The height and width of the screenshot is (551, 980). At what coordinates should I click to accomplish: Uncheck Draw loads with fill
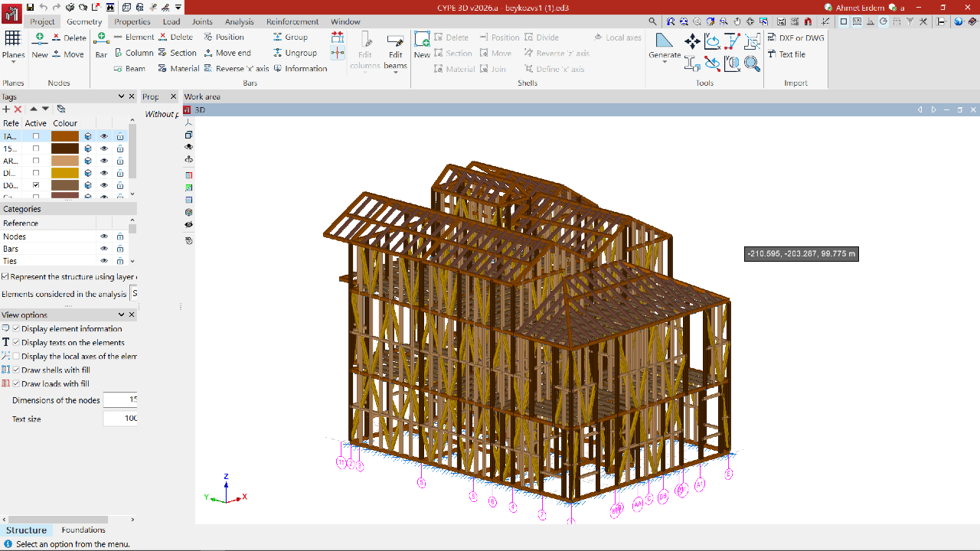16,384
